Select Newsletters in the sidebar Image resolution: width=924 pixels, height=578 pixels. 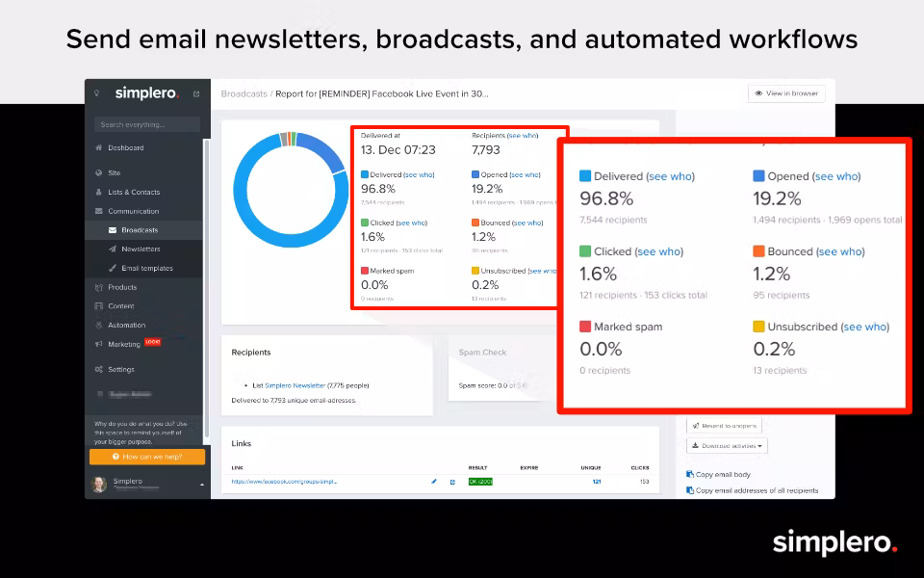click(140, 250)
